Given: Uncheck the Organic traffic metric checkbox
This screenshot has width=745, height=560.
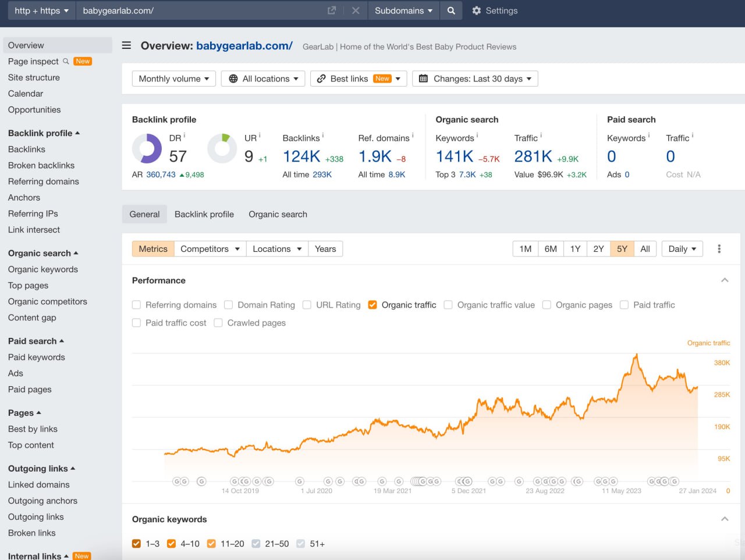Looking at the screenshot, I should tap(372, 305).
